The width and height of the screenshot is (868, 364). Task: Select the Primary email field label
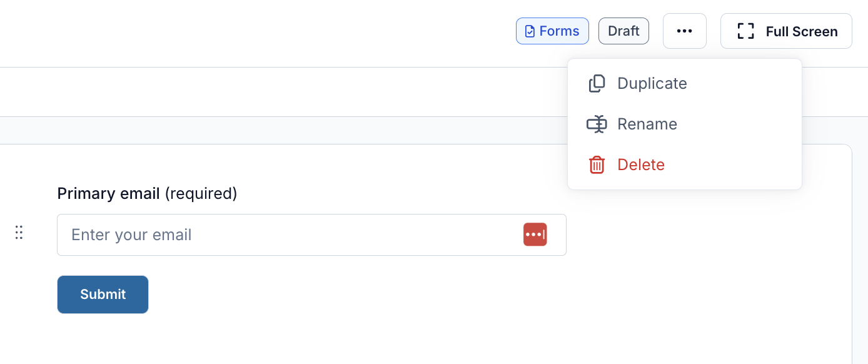[x=108, y=194]
